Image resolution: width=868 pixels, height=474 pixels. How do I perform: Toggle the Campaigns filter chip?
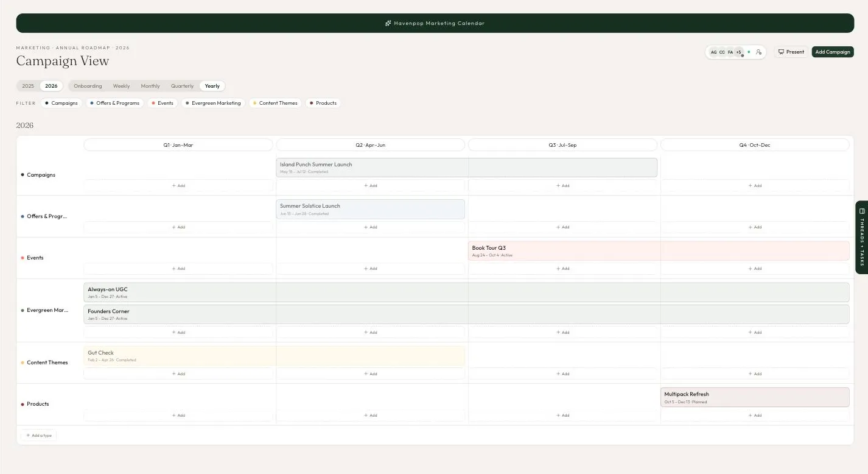[x=61, y=103]
